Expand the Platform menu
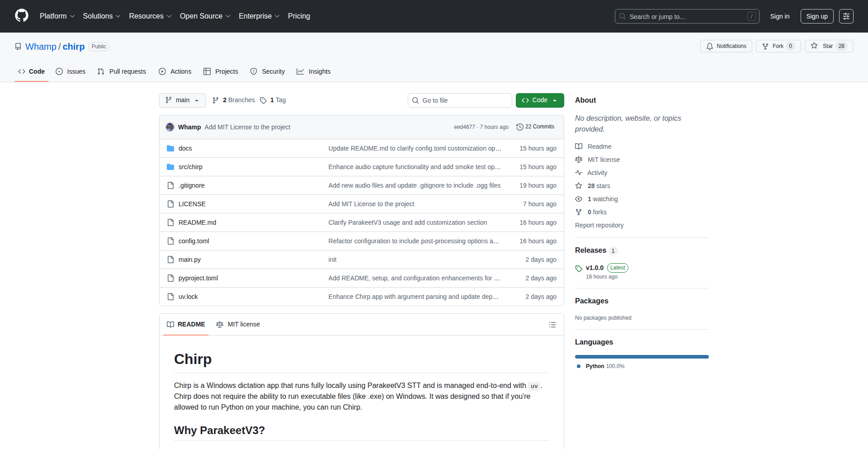 [57, 16]
